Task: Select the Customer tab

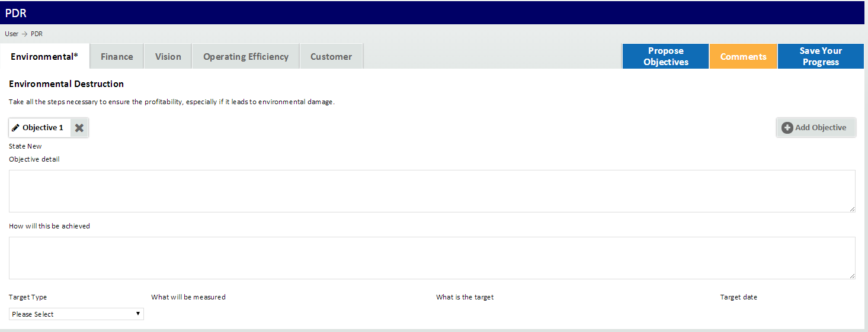Action: tap(331, 57)
